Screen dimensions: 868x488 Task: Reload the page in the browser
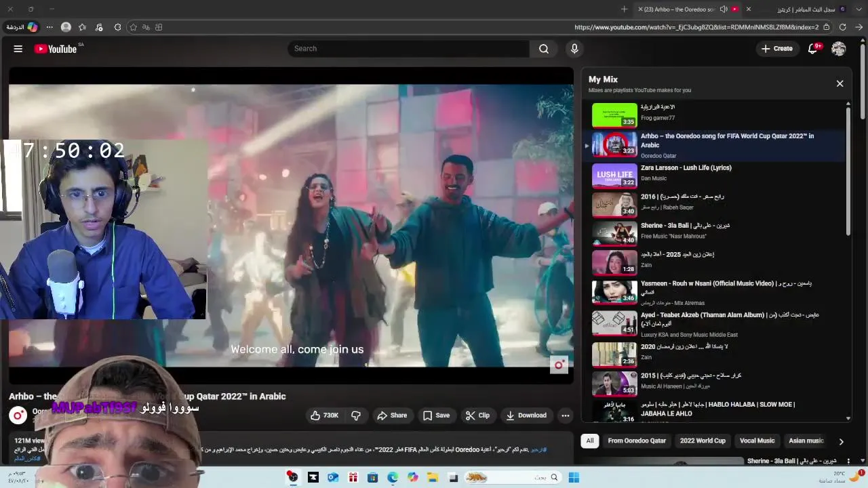click(x=843, y=27)
